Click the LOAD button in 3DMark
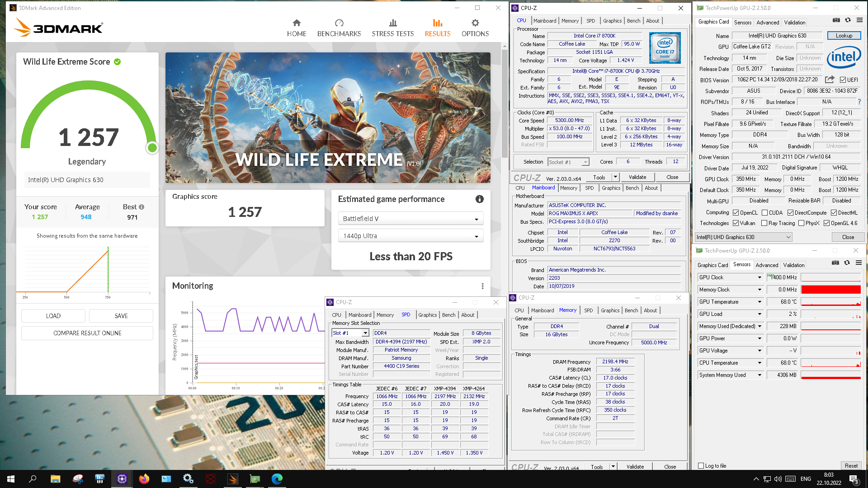 pos(53,316)
